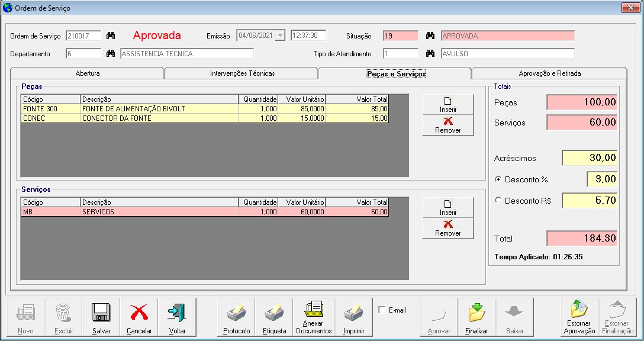Click the Voltar exit door icon
The height and width of the screenshot is (341, 644).
177,312
